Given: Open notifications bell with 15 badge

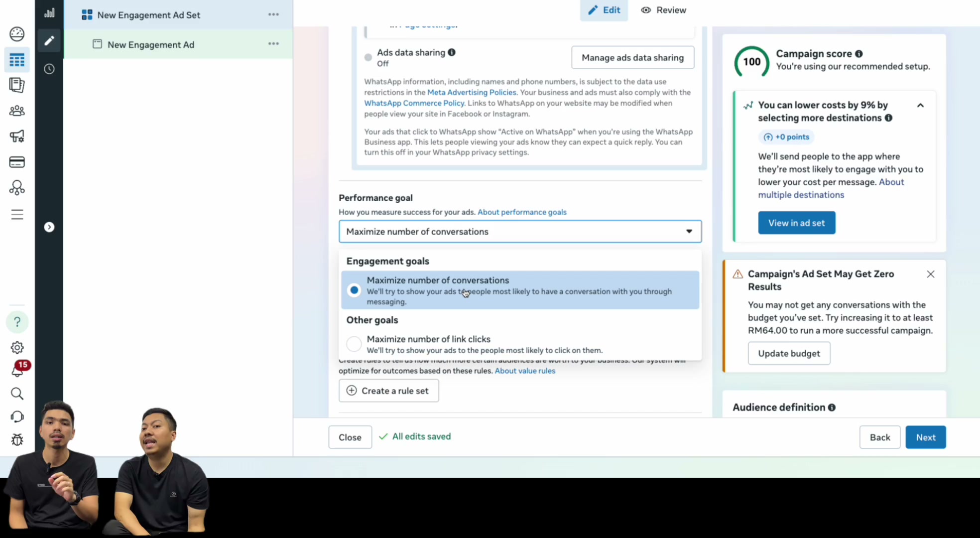Looking at the screenshot, I should click(x=18, y=369).
